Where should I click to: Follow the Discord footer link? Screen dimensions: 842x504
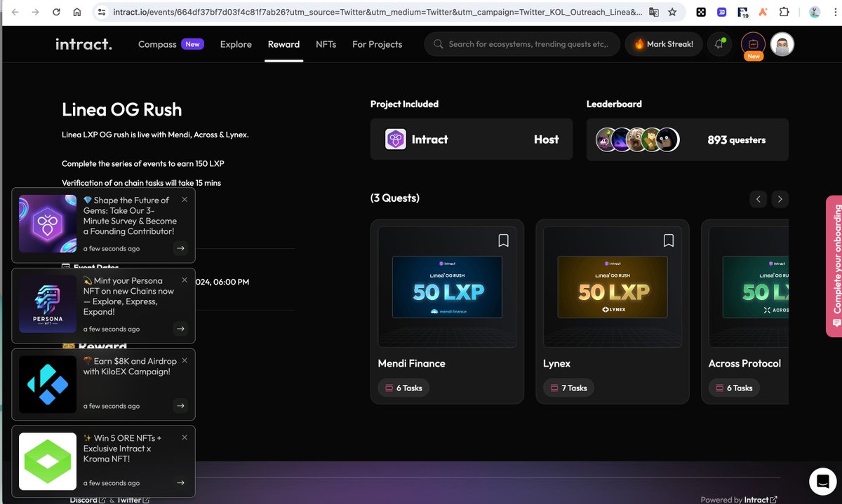tap(88, 500)
